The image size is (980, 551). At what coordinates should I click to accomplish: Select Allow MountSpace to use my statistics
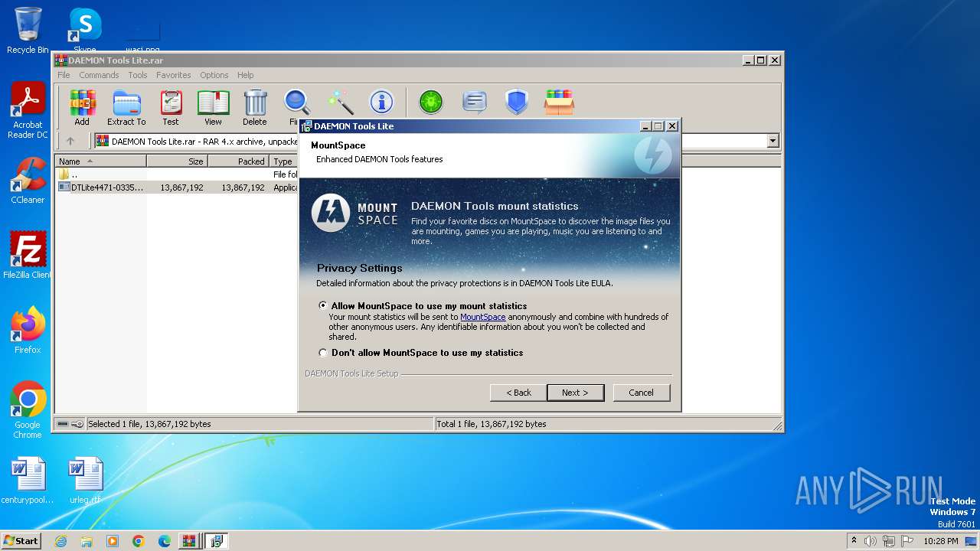coord(323,305)
